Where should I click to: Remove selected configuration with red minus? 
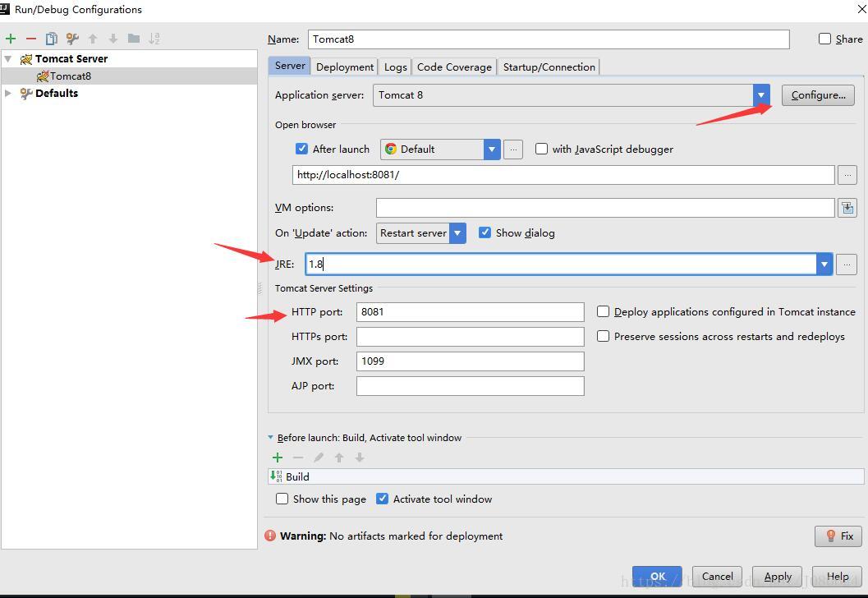pyautogui.click(x=31, y=39)
